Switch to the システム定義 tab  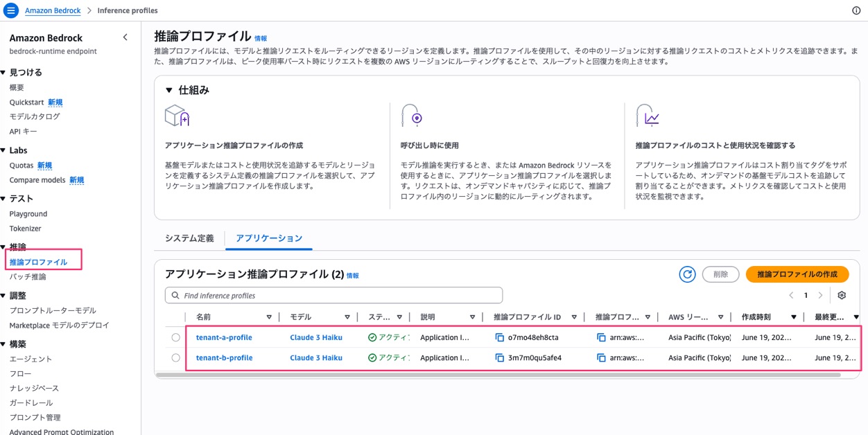[x=189, y=238]
